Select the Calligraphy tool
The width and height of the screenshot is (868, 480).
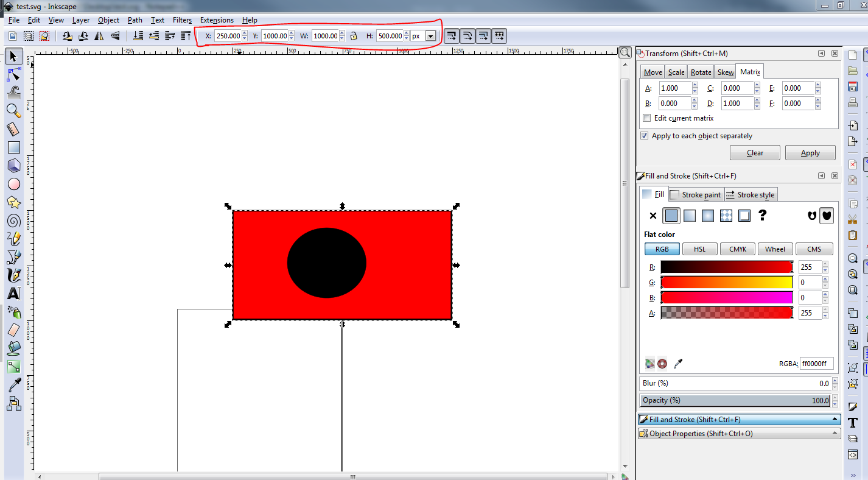pos(13,275)
